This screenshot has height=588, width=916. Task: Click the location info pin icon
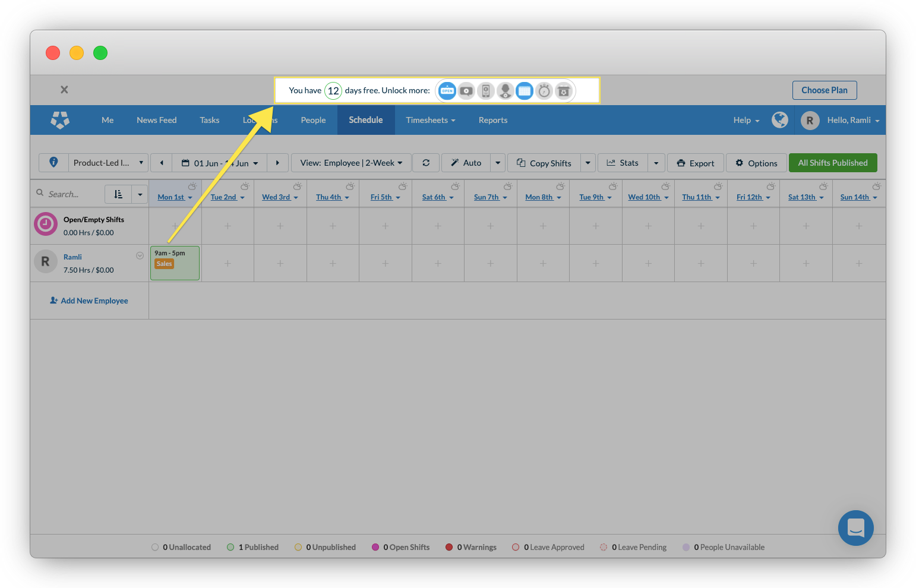click(53, 162)
